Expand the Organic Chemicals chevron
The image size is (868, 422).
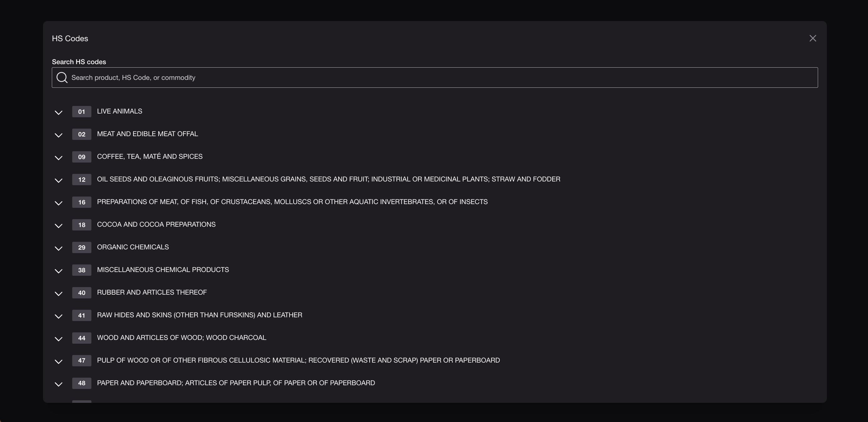(x=59, y=248)
